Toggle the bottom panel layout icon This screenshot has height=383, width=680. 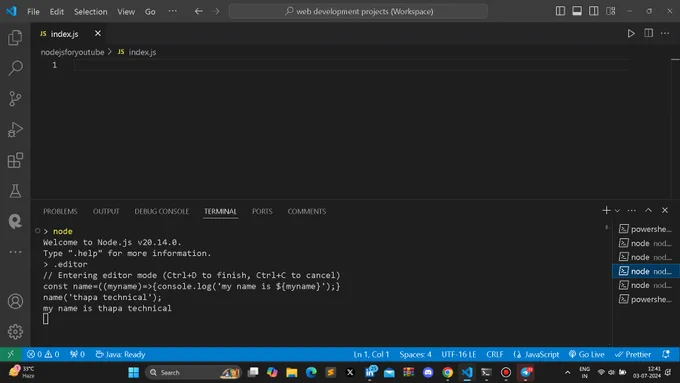coord(577,11)
